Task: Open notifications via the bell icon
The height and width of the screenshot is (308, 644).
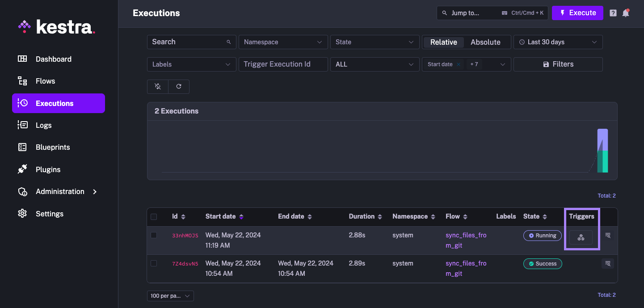Action: (x=625, y=13)
